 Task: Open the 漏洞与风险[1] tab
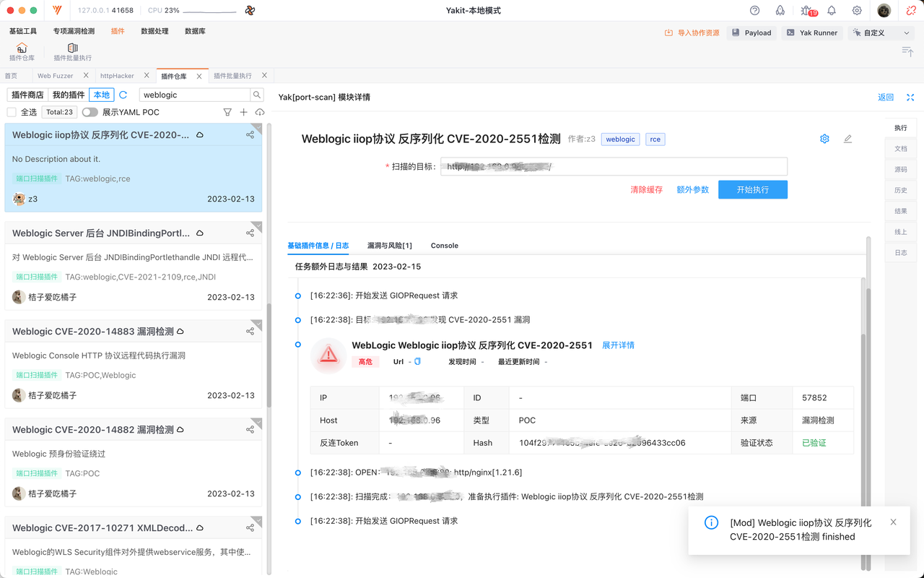(x=389, y=246)
